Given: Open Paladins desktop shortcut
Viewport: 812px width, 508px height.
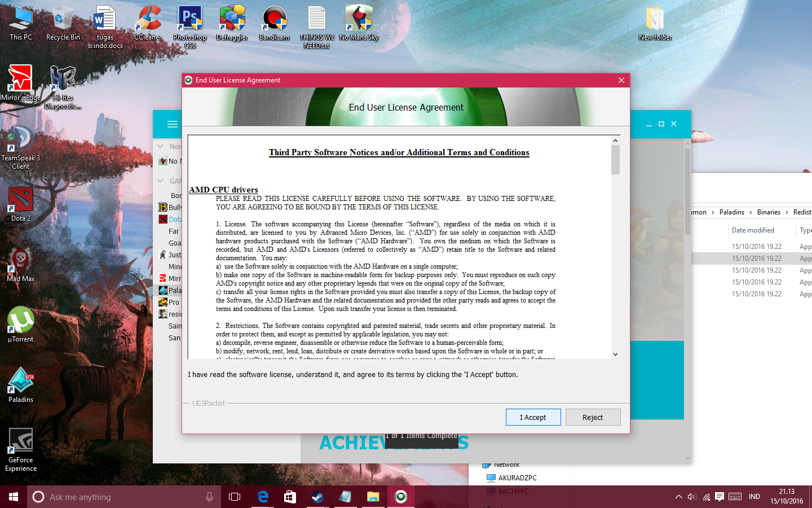Looking at the screenshot, I should click(21, 386).
